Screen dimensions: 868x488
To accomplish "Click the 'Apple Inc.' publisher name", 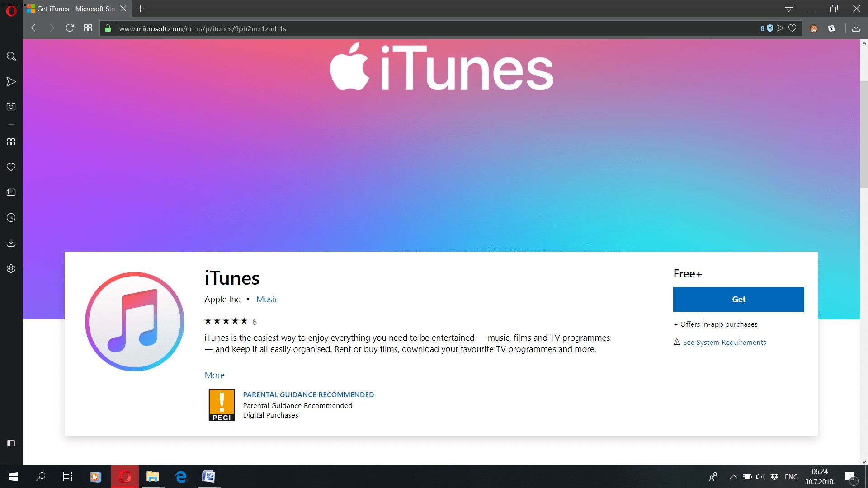I will click(223, 299).
